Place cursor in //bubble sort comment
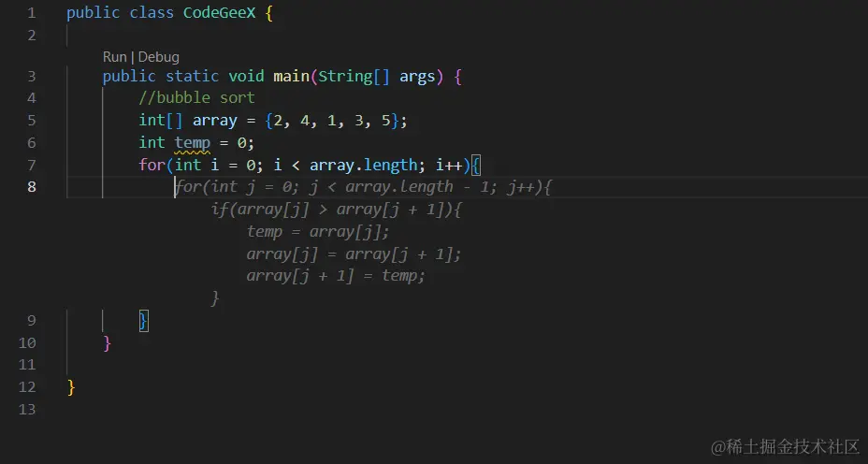The height and width of the screenshot is (464, 868). [x=196, y=98]
